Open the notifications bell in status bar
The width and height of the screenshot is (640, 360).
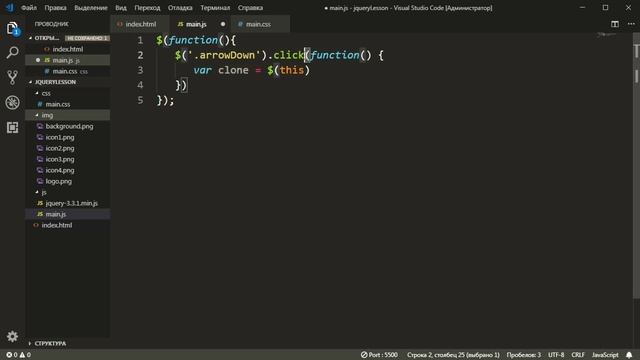pos(629,355)
